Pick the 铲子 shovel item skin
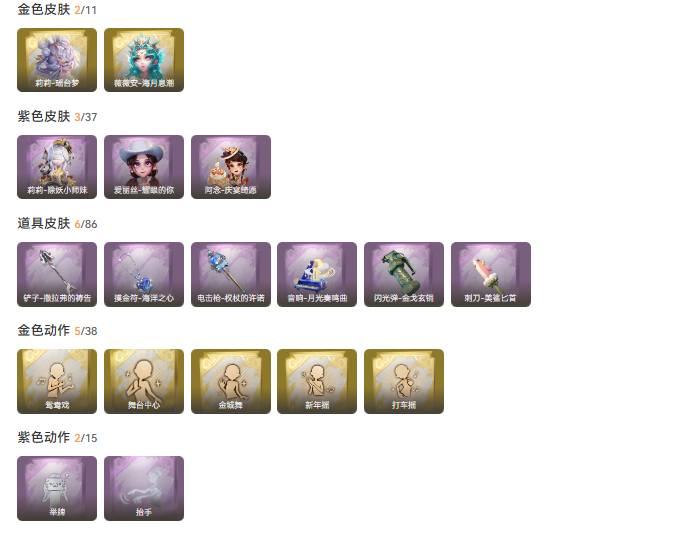The image size is (679, 534). tap(57, 274)
